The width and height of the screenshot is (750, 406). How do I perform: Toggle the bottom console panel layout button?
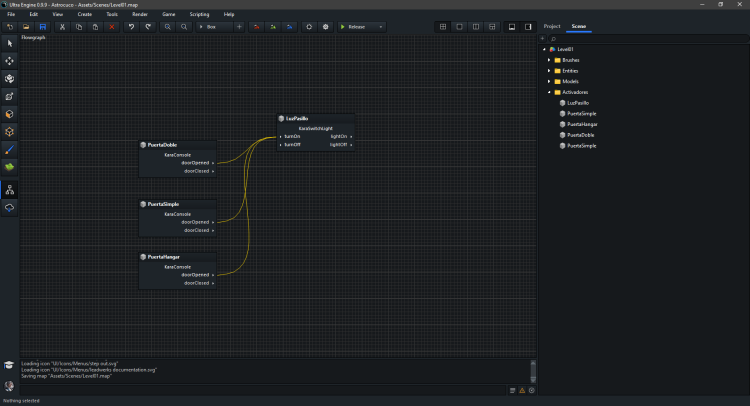tap(510, 26)
